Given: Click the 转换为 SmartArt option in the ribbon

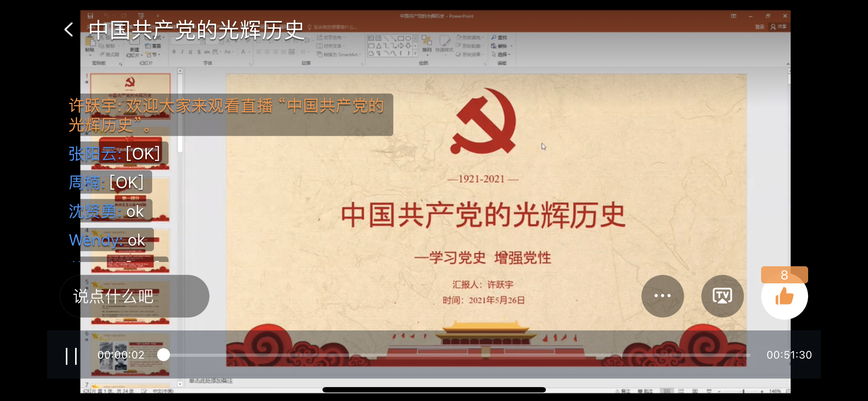Looking at the screenshot, I should click(339, 55).
